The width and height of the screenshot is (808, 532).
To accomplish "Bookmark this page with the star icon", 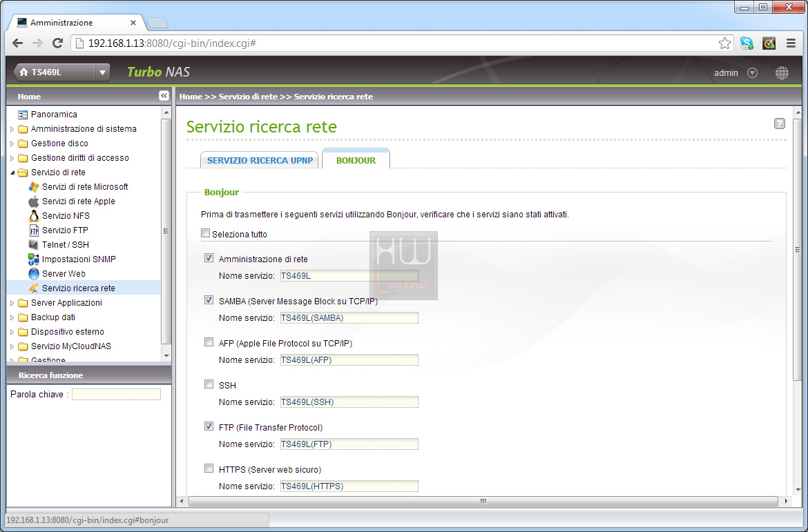I will (724, 43).
